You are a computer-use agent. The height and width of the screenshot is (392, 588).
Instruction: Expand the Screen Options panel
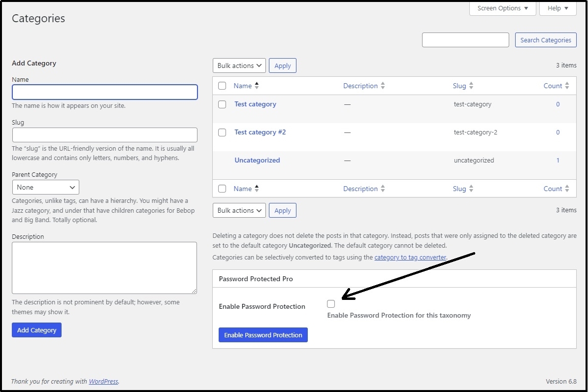[502, 8]
